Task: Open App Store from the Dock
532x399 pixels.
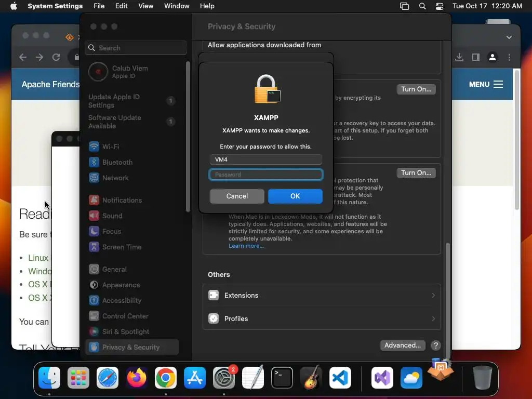Action: (x=195, y=378)
